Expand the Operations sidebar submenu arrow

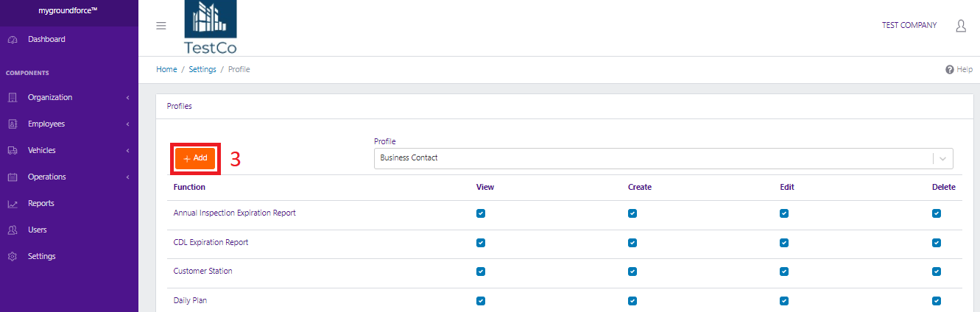[x=128, y=177]
